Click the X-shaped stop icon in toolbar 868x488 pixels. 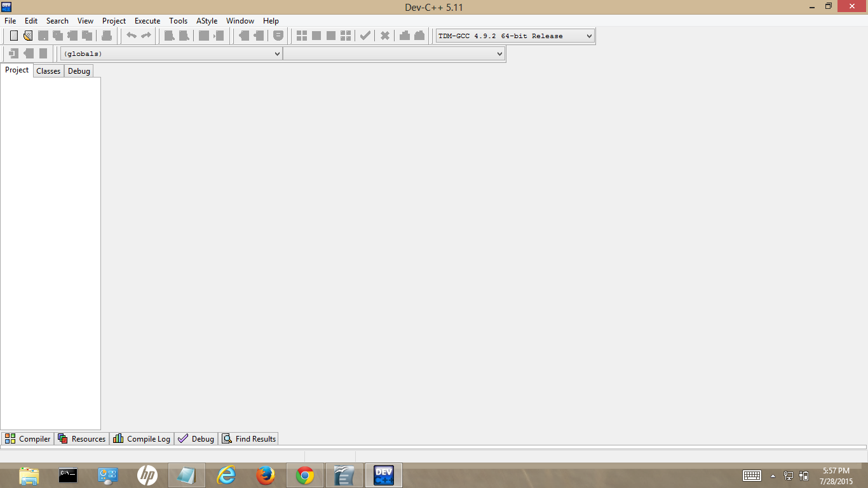coord(384,36)
